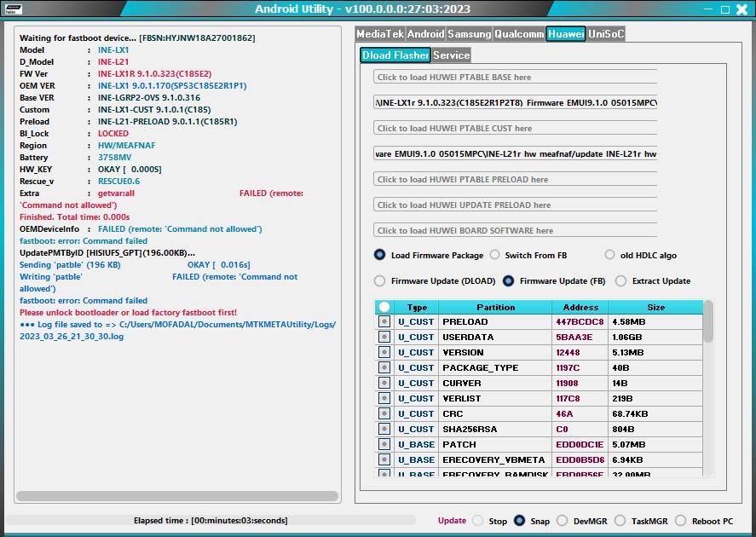The height and width of the screenshot is (537, 756).
Task: Toggle checkbox for PATCH partition row
Action: (x=384, y=444)
